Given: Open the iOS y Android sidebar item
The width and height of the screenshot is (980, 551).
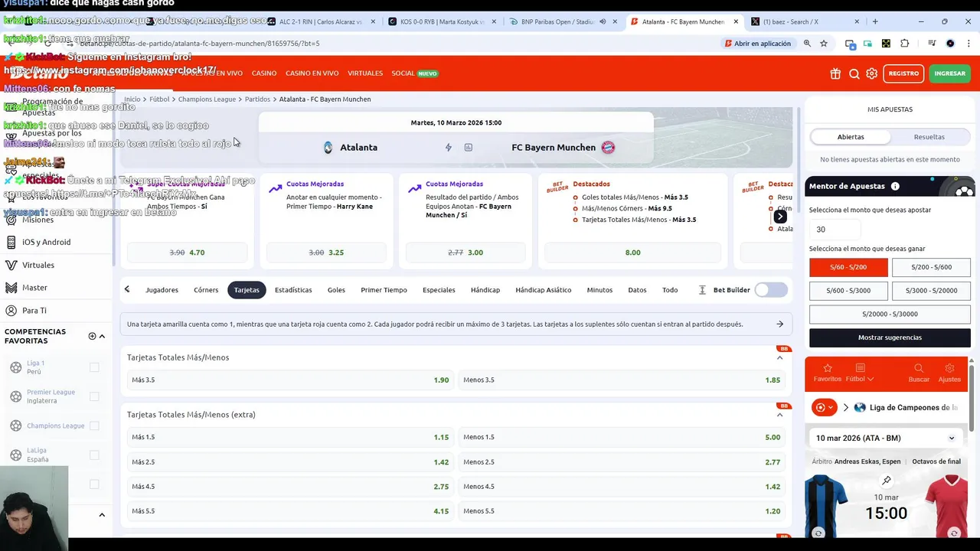Looking at the screenshot, I should (46, 242).
